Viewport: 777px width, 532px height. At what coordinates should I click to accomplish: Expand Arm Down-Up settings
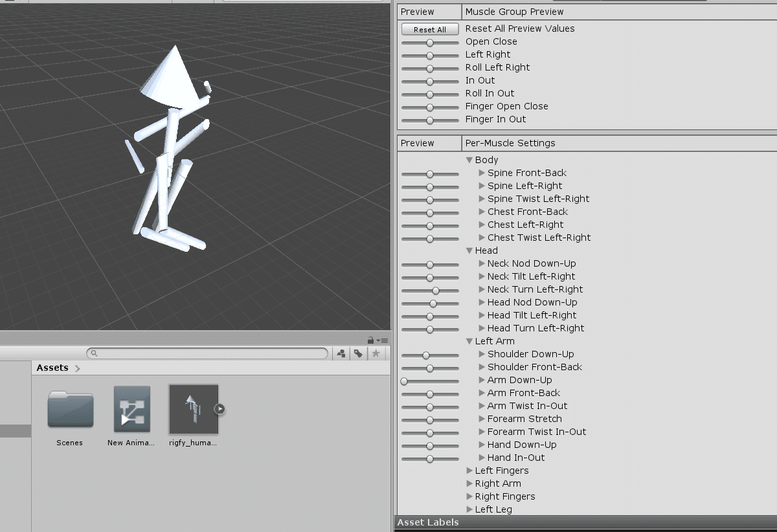click(482, 380)
